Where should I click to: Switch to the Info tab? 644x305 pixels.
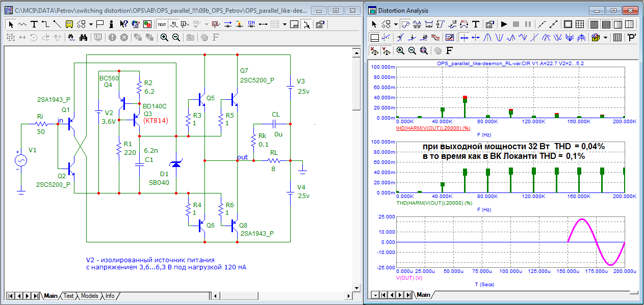tap(110, 295)
